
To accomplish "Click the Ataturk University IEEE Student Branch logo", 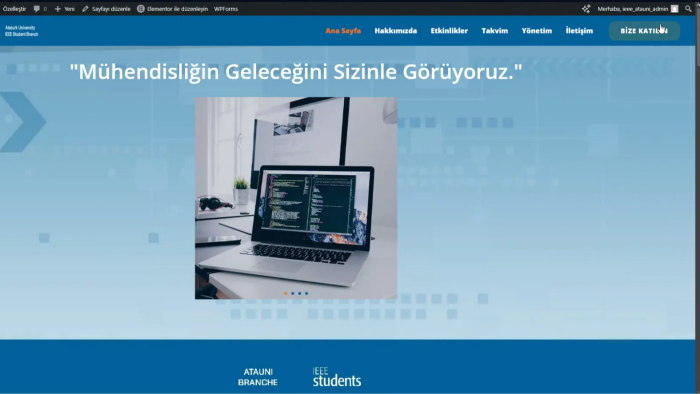I will [x=21, y=31].
